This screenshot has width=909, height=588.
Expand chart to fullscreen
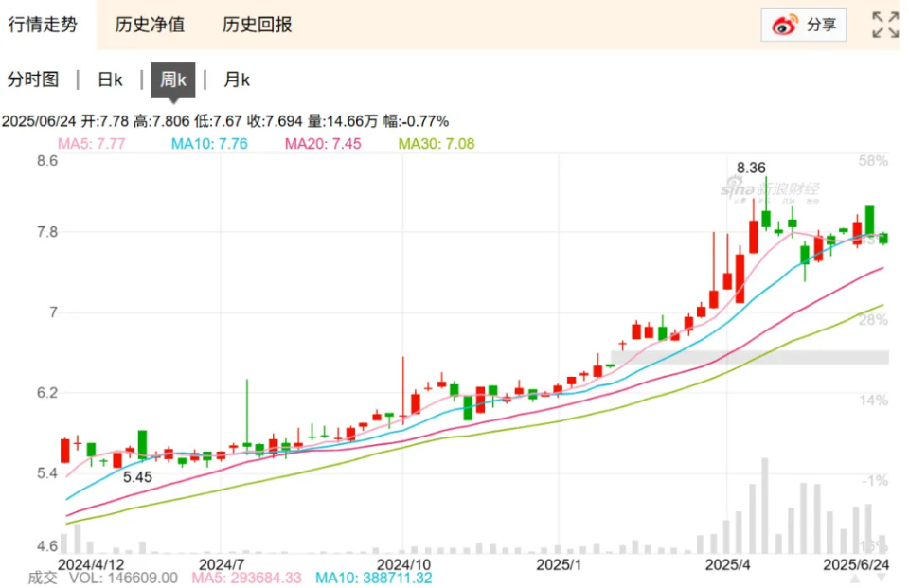[885, 25]
